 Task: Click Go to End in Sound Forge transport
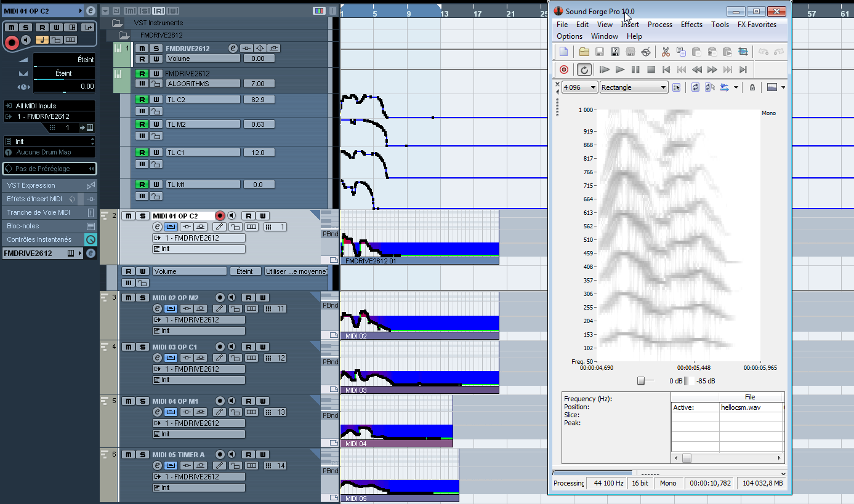pyautogui.click(x=743, y=70)
